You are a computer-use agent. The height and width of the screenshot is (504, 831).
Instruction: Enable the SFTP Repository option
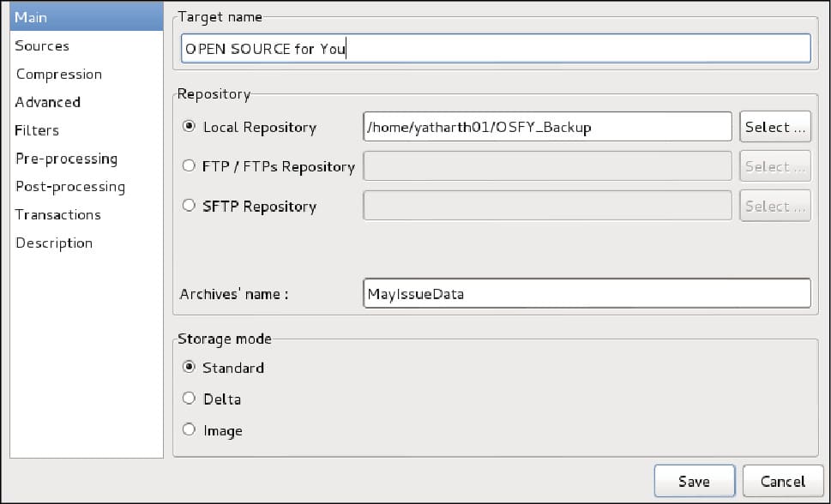[x=190, y=206]
